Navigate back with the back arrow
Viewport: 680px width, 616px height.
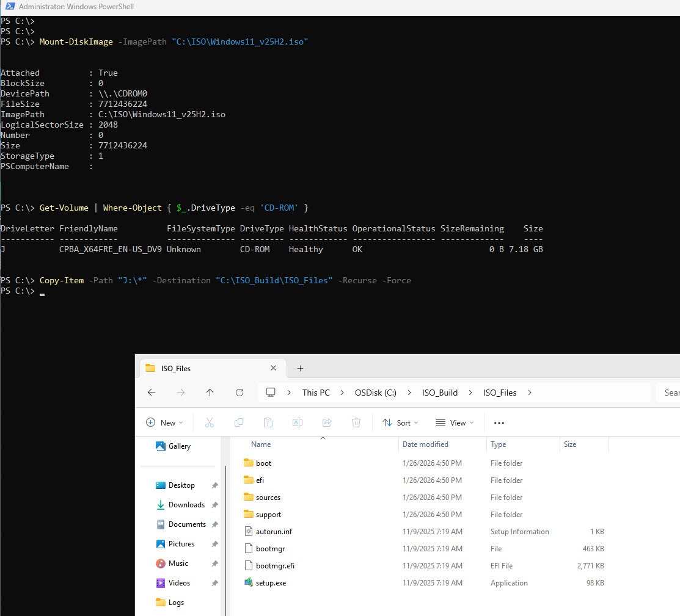tap(152, 393)
